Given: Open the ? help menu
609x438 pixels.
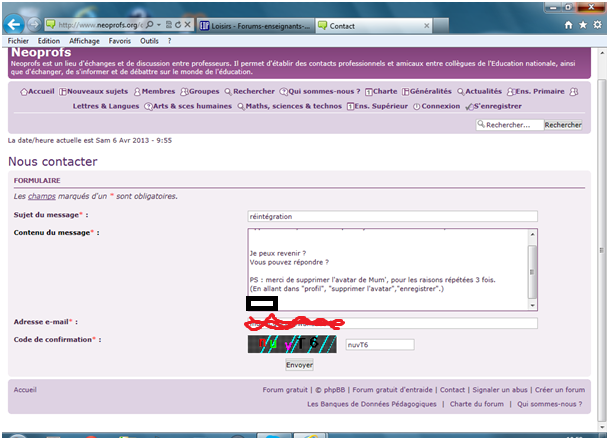Looking at the screenshot, I should (x=169, y=41).
